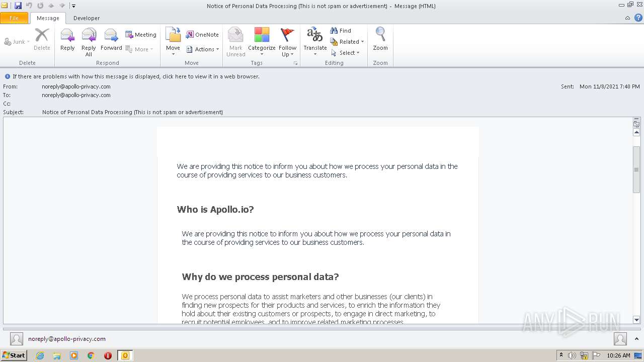Click the Action Center flag tray icon
This screenshot has height=362, width=644.
pyautogui.click(x=596, y=355)
